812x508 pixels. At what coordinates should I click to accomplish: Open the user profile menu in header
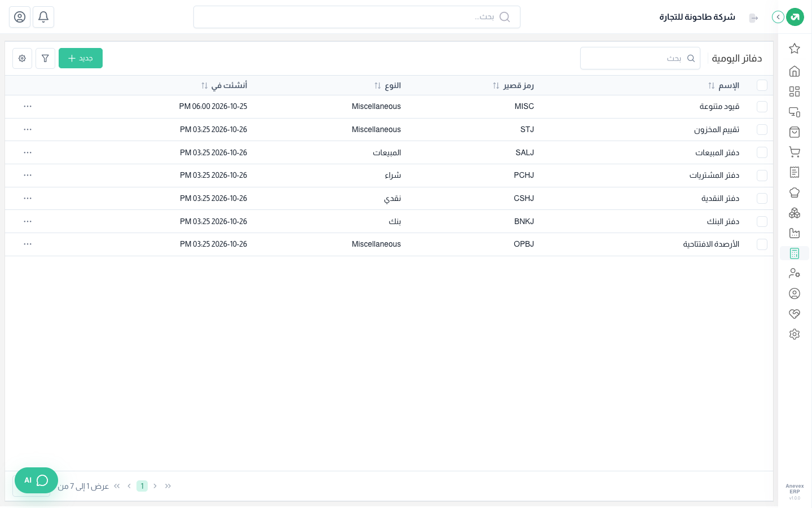pos(20,17)
